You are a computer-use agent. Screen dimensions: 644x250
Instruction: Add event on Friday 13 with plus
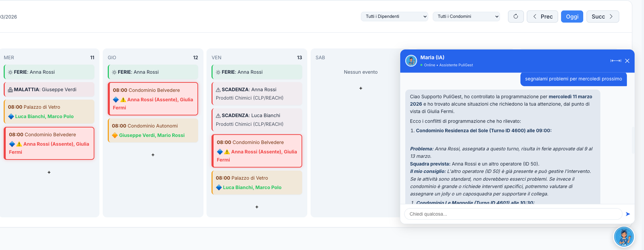[x=257, y=207]
